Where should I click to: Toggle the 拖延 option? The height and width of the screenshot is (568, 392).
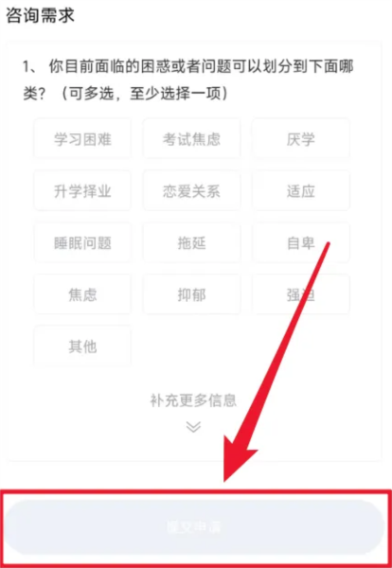click(191, 242)
